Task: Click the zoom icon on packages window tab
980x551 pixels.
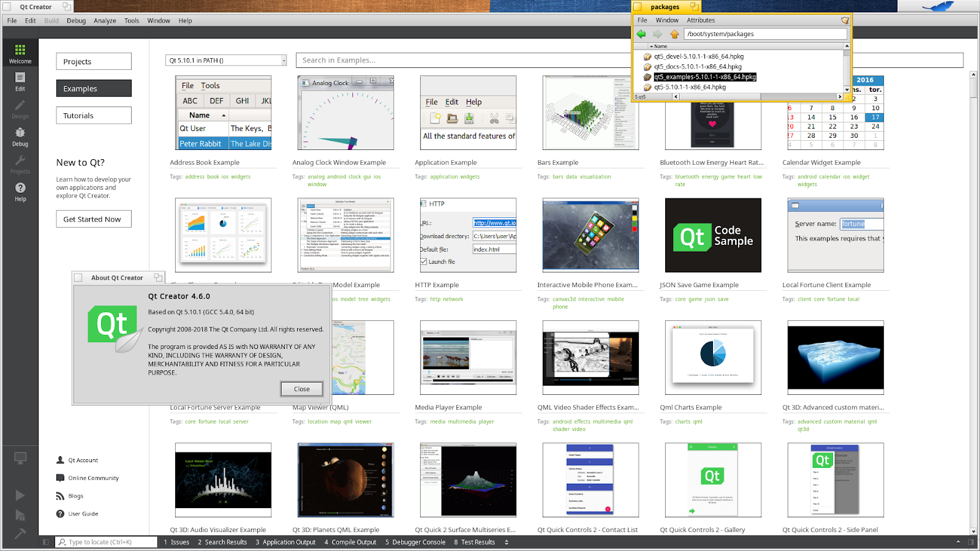Action: point(694,7)
